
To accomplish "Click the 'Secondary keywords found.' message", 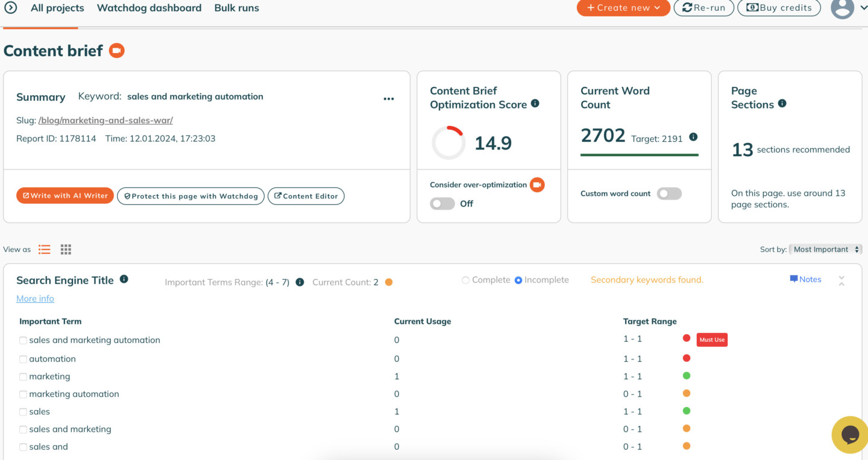I will (x=647, y=280).
